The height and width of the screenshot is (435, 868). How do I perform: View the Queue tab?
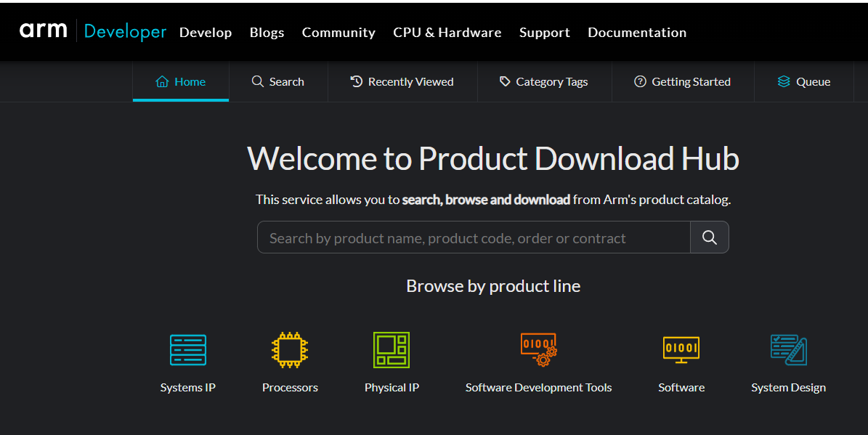point(804,82)
